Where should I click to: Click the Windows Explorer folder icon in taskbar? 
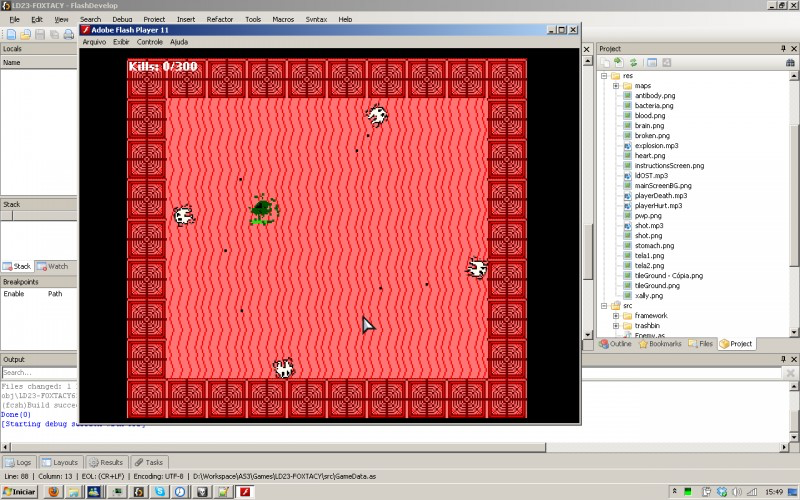point(73,492)
